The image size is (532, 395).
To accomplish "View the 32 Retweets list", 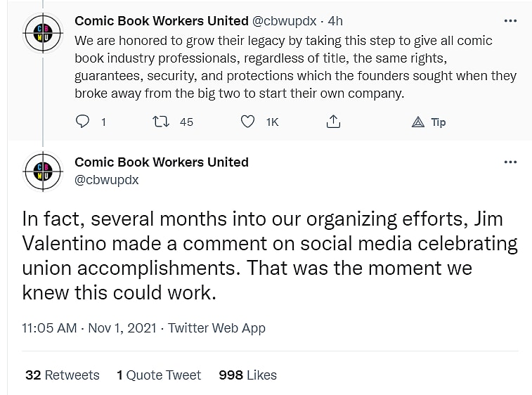I will [x=62, y=375].
